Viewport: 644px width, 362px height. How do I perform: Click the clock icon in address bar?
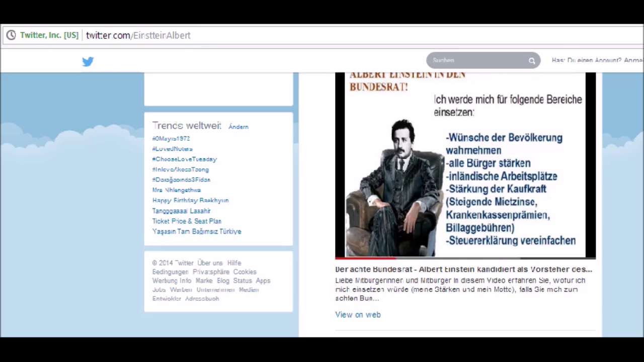11,35
